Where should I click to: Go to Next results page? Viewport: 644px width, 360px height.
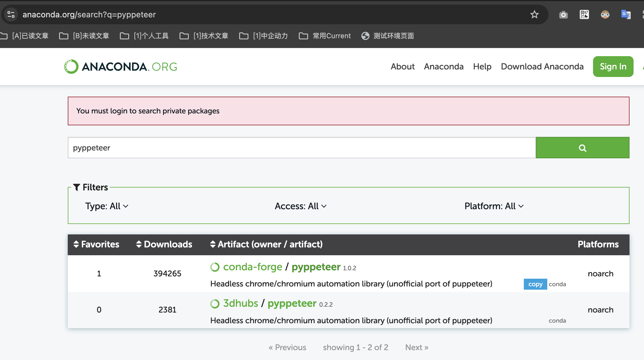[417, 347]
